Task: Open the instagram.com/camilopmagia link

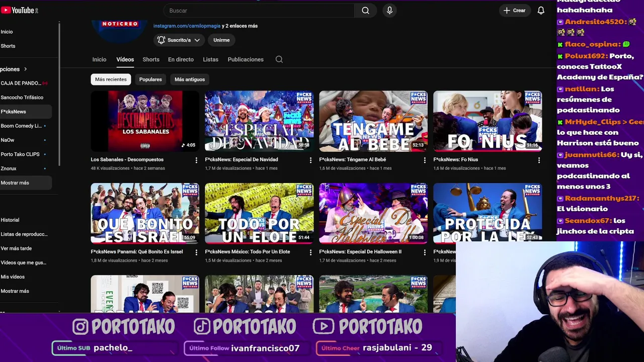Action: (187, 26)
